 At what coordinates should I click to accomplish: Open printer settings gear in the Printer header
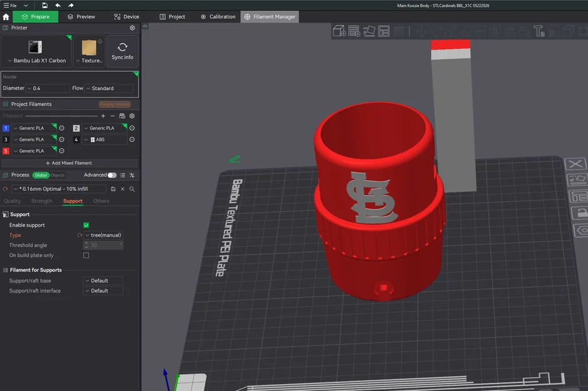[x=132, y=28]
